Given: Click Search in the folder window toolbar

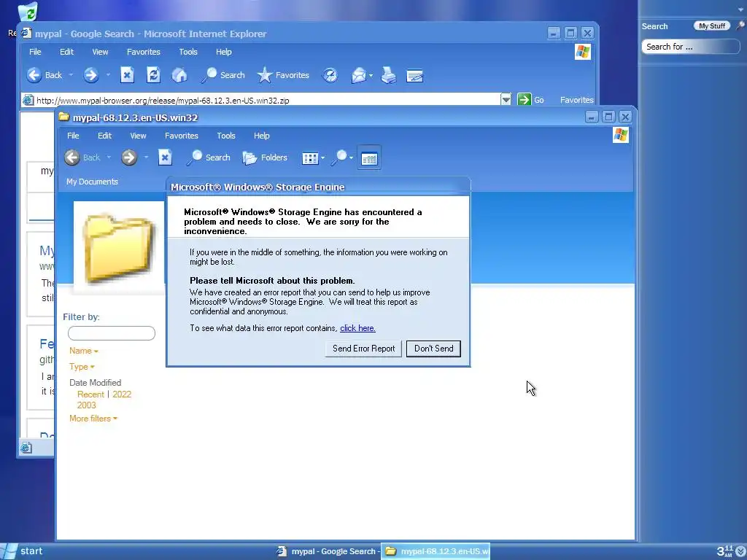Looking at the screenshot, I should tap(208, 157).
